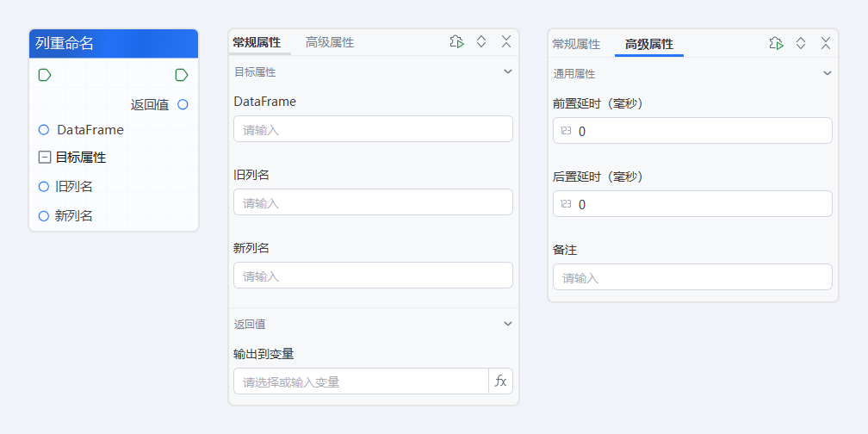Click the 新列名 input port circle
868x434 pixels.
44,216
